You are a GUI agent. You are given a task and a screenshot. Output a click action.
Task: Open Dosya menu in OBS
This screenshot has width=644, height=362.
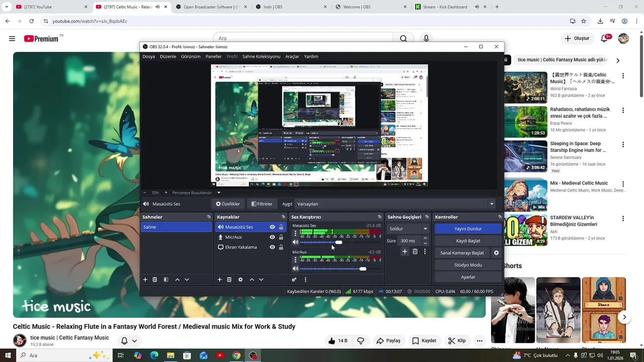click(149, 57)
